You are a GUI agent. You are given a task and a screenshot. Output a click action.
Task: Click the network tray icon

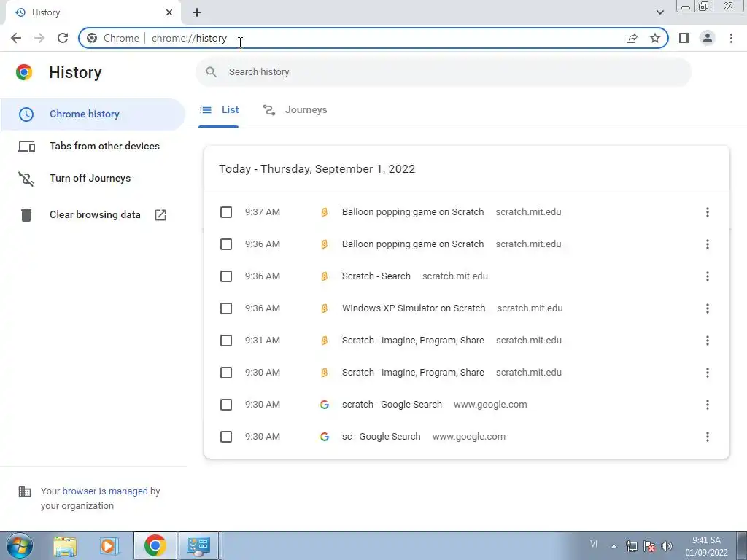pyautogui.click(x=632, y=546)
